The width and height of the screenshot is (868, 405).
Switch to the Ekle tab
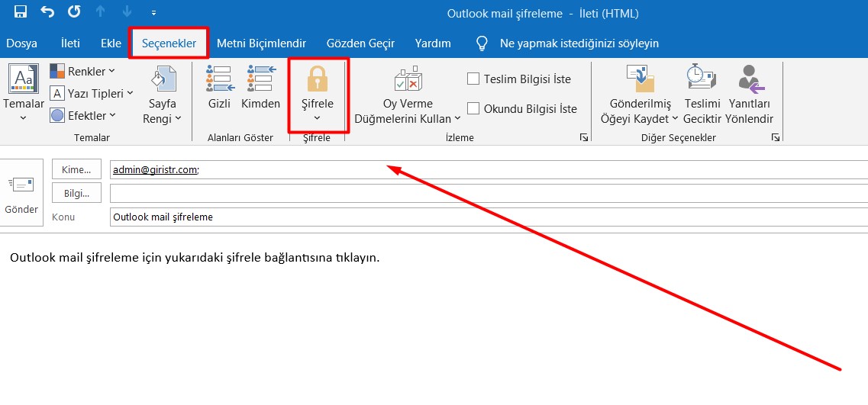tap(111, 43)
